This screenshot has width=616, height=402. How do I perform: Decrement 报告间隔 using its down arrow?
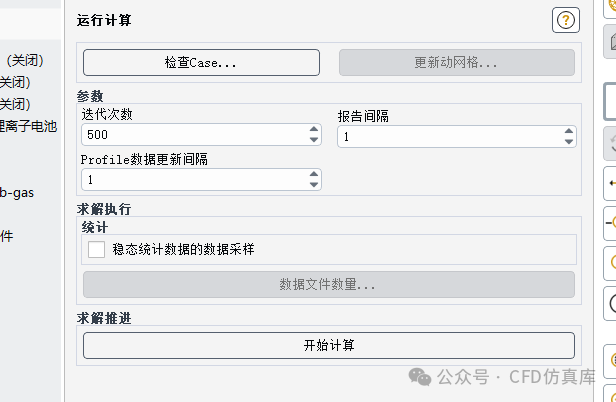pos(568,142)
